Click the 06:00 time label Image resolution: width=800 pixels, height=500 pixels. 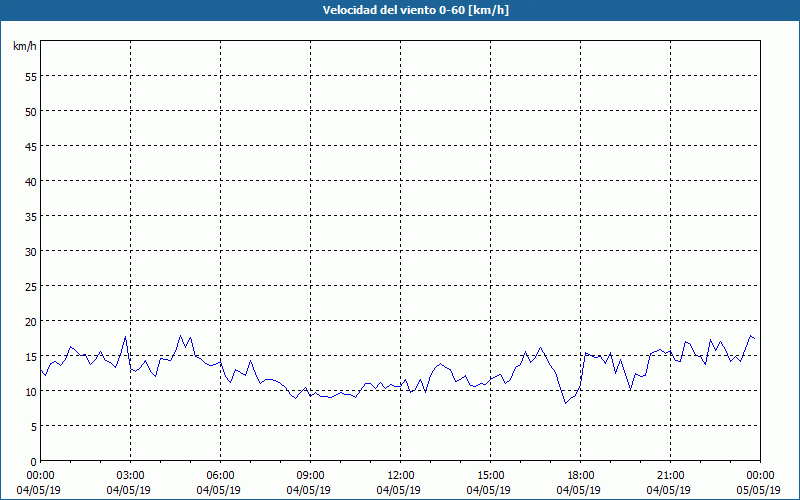220,476
